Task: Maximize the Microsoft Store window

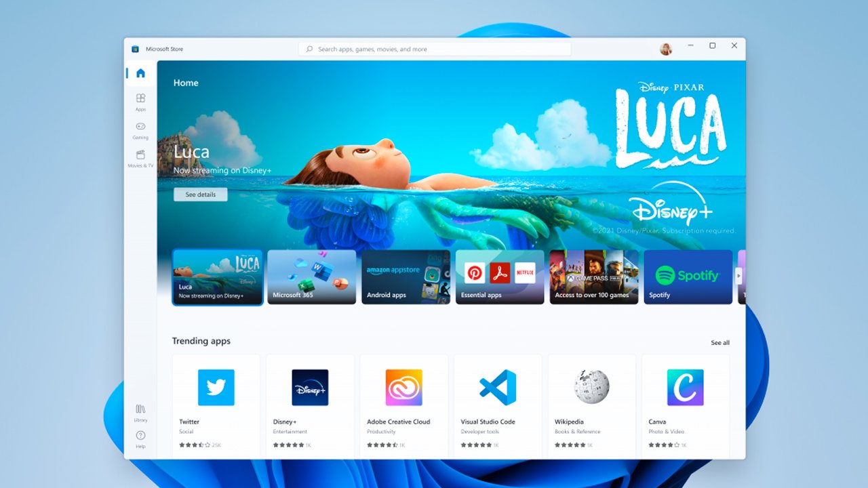Action: (x=712, y=45)
